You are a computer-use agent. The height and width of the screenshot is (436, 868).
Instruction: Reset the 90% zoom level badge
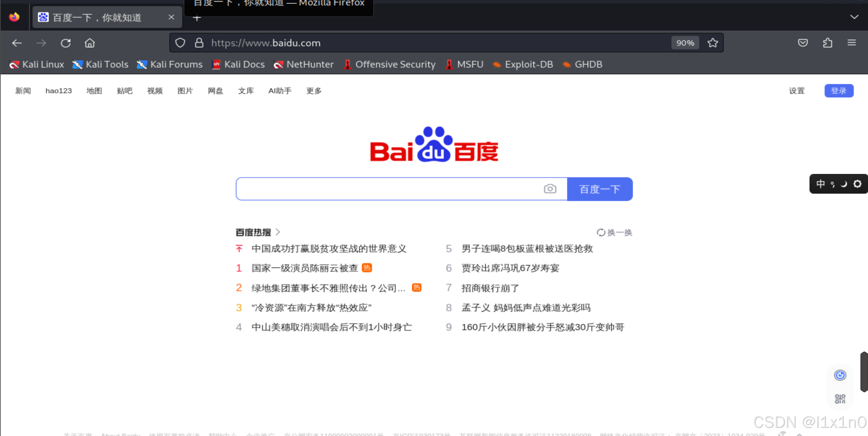(685, 43)
